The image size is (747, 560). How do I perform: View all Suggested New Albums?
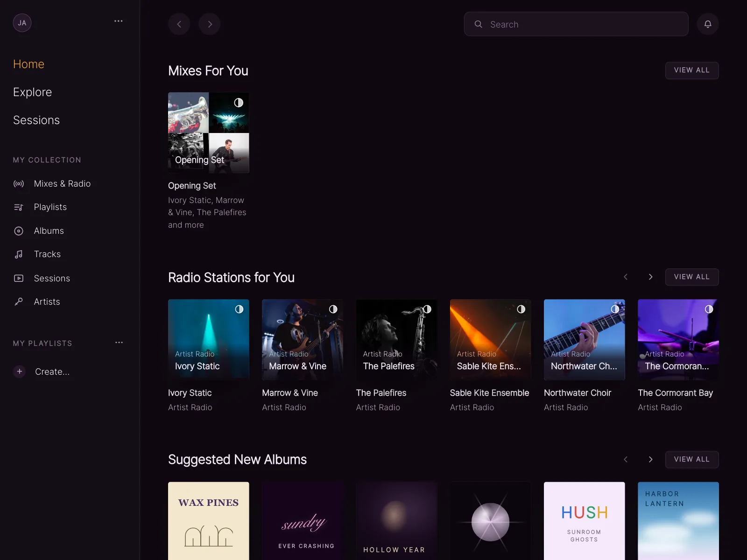pos(691,459)
